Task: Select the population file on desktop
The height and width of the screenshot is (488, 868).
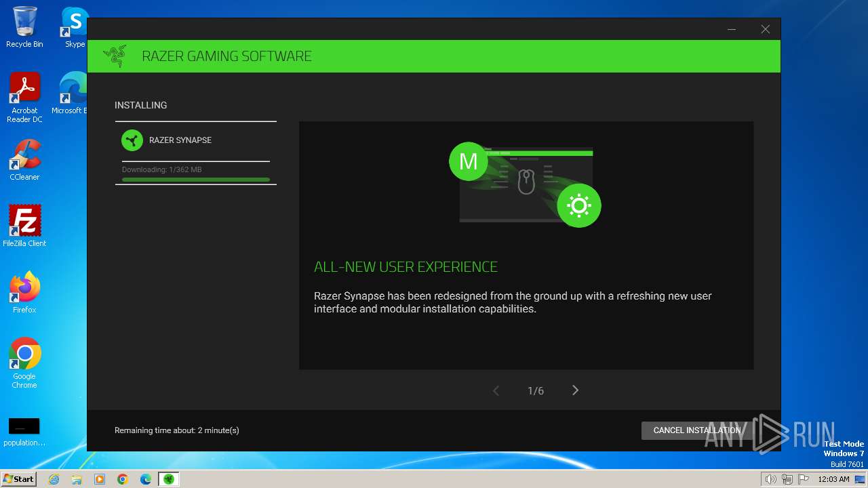Action: pyautogui.click(x=24, y=432)
